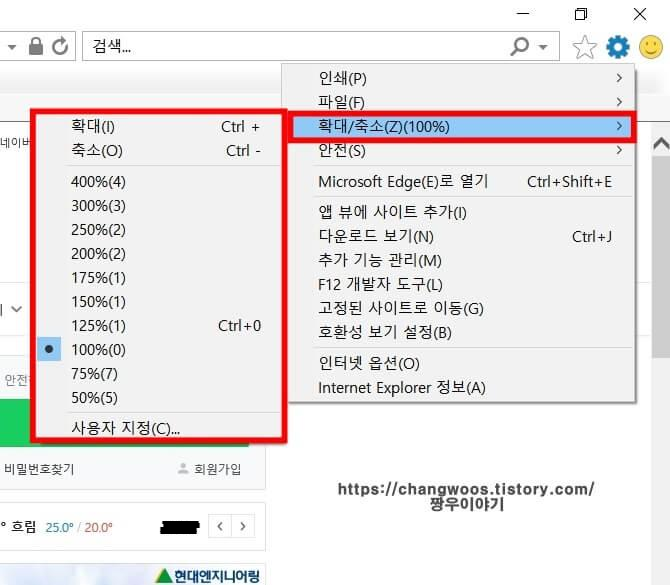Set zoom to 175%(1)

click(159, 278)
